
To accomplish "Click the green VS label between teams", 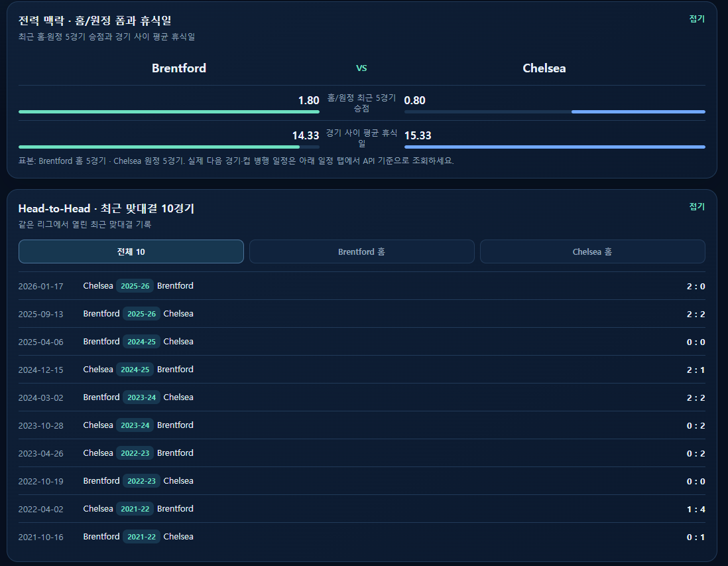I will (x=361, y=68).
